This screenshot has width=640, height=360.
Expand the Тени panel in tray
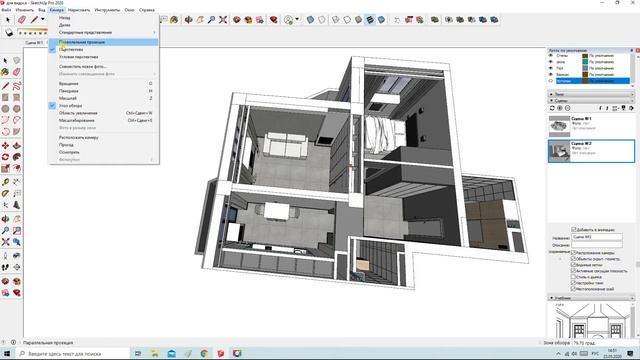point(591,94)
